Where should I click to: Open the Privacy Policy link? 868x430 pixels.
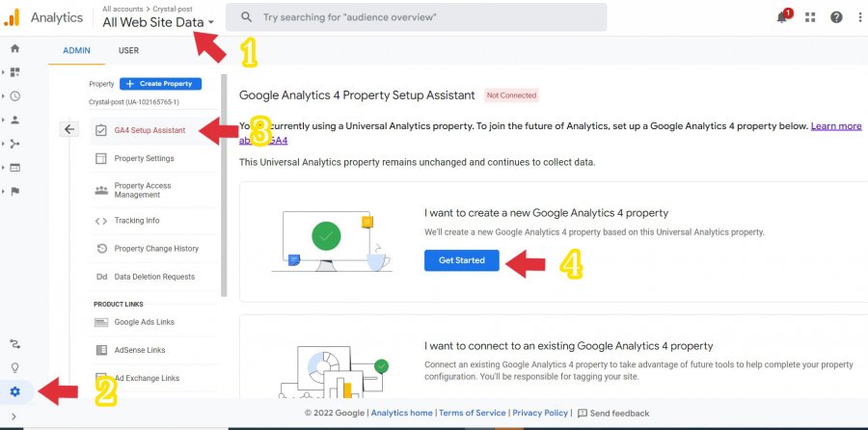click(x=541, y=414)
